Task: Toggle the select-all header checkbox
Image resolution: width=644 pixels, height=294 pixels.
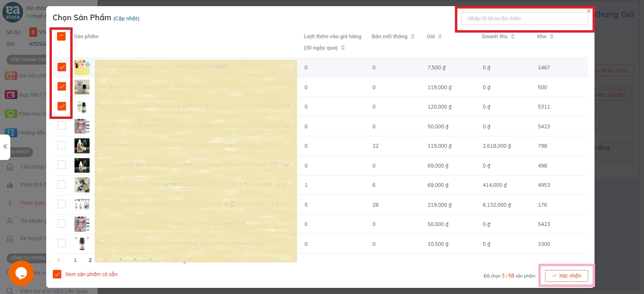Action: 62,36
